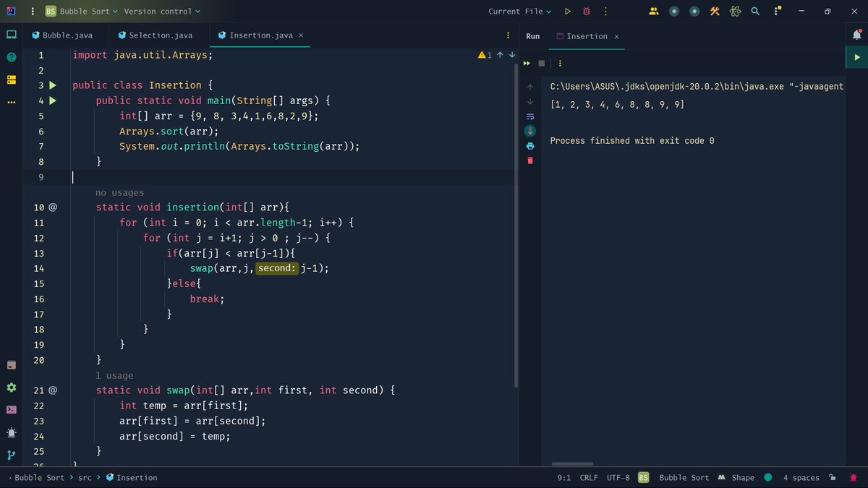868x488 pixels.
Task: Show more tool windows ellipsis in sidebar
Action: click(12, 102)
